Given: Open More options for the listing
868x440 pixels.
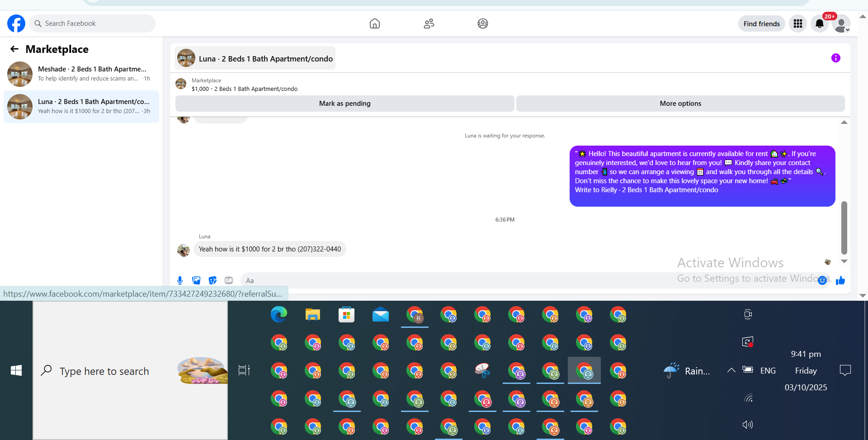Looking at the screenshot, I should coord(680,104).
